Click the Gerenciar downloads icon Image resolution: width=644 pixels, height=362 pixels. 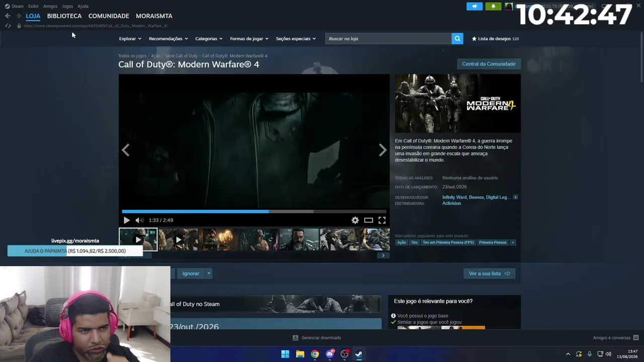point(295,338)
